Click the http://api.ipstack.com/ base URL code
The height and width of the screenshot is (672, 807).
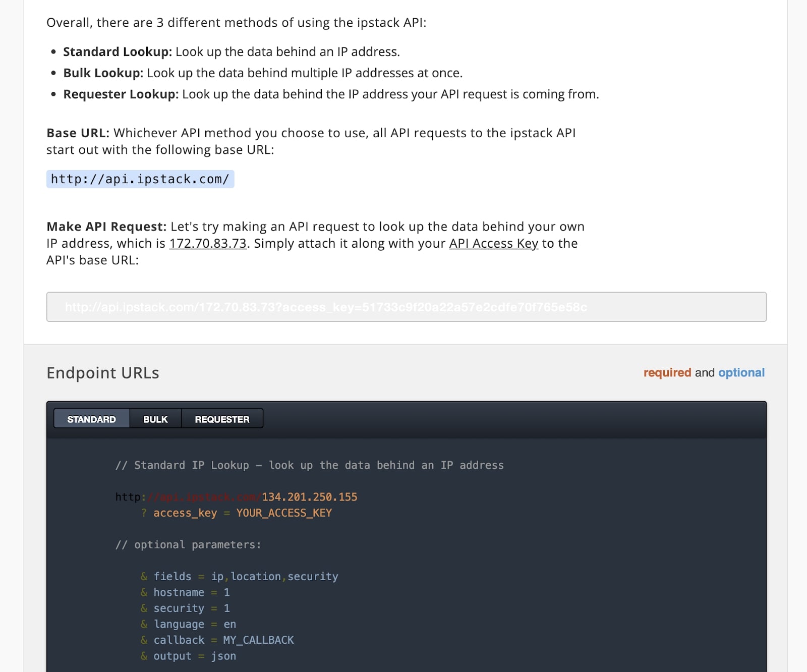click(x=140, y=179)
